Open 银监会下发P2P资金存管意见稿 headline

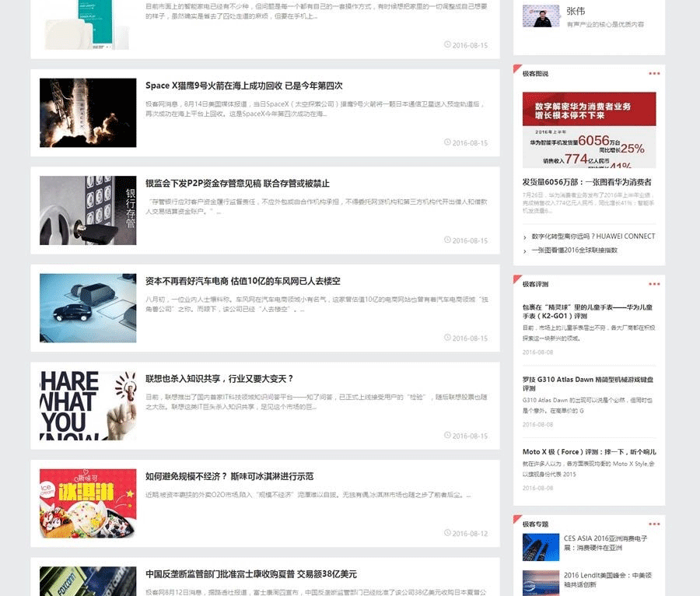237,184
